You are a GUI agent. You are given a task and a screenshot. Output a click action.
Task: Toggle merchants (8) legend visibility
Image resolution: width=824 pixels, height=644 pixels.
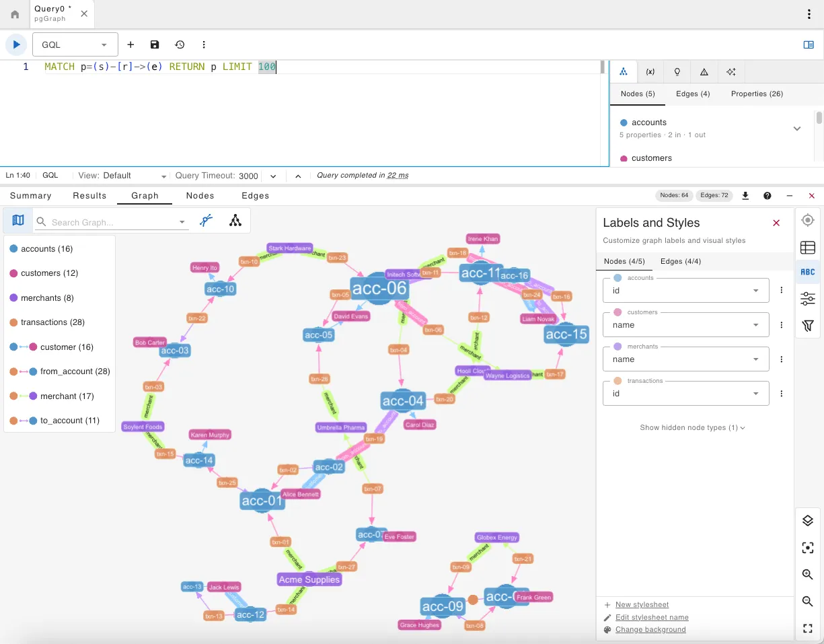(x=42, y=298)
